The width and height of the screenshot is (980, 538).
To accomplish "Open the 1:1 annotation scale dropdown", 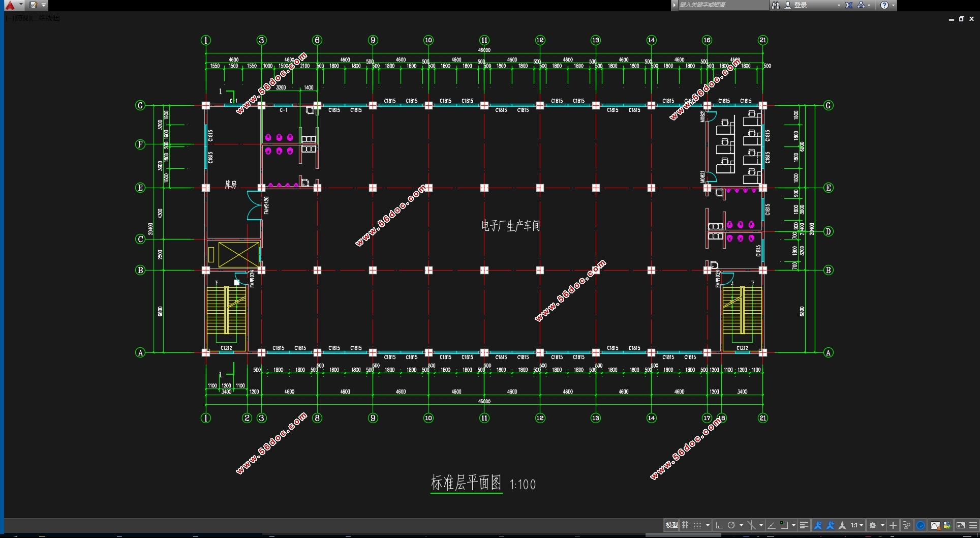I will (856, 525).
